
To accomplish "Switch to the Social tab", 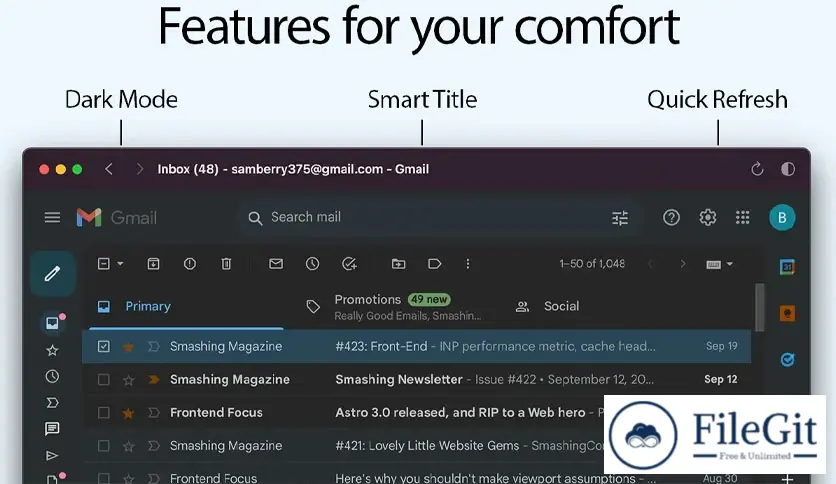I will pyautogui.click(x=561, y=306).
